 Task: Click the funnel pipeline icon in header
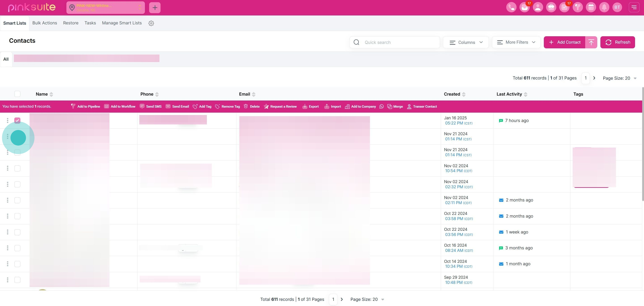click(x=578, y=7)
